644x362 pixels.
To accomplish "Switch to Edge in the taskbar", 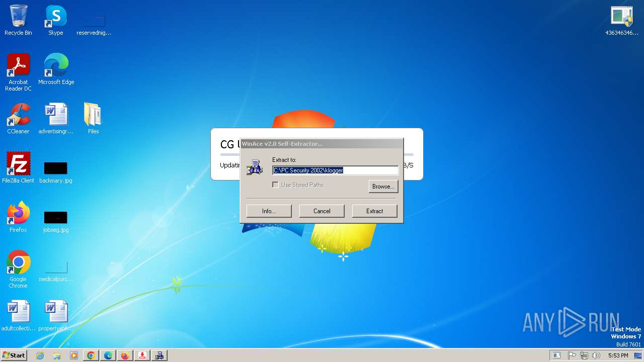I will click(108, 355).
